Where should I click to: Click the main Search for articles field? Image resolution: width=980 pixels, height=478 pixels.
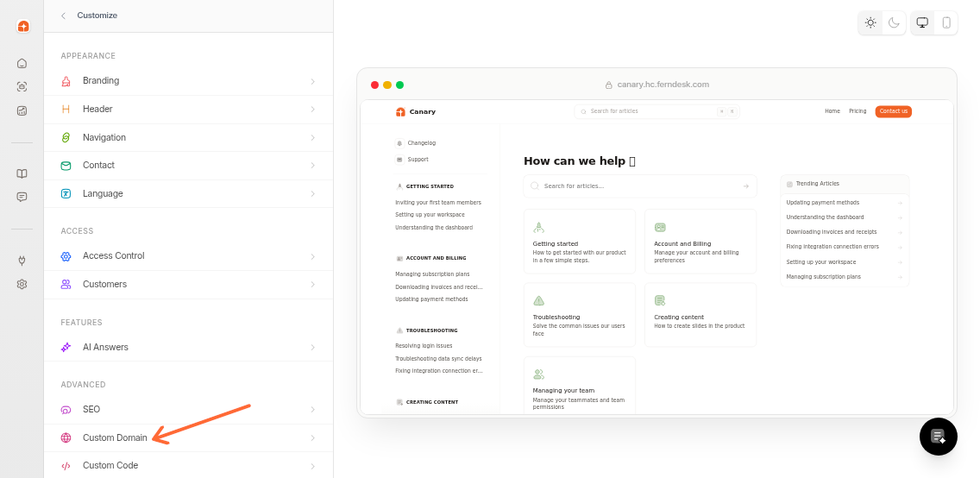pyautogui.click(x=638, y=186)
